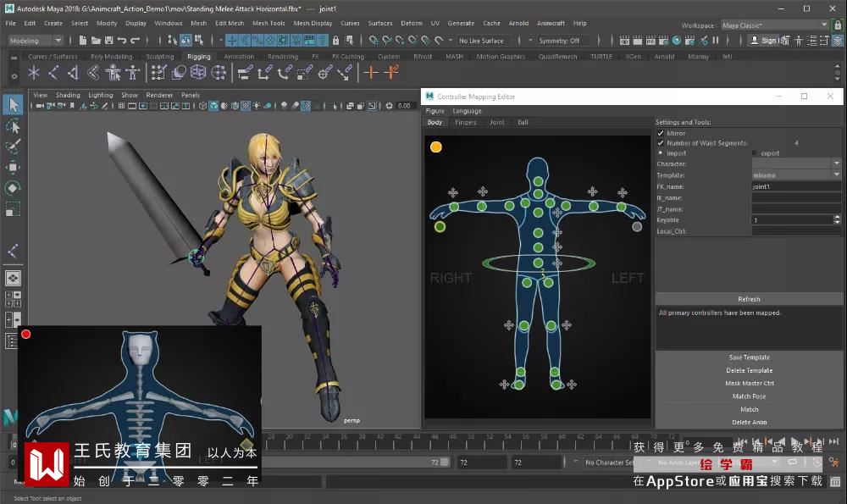Toggle Number of Waist Segments checkbox

pyautogui.click(x=661, y=143)
